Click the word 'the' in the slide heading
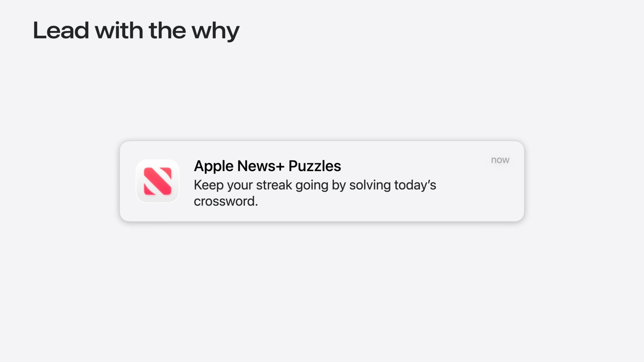Viewport: 644px width, 362px height. click(x=167, y=31)
